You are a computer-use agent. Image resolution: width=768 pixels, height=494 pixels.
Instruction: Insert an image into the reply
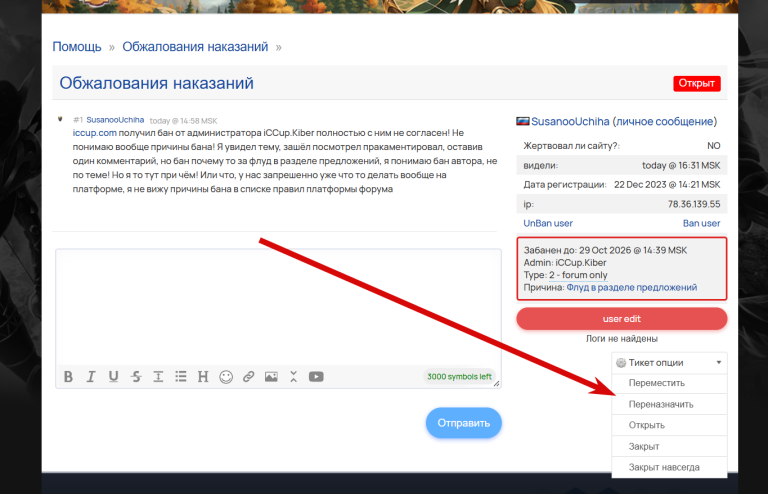point(271,376)
